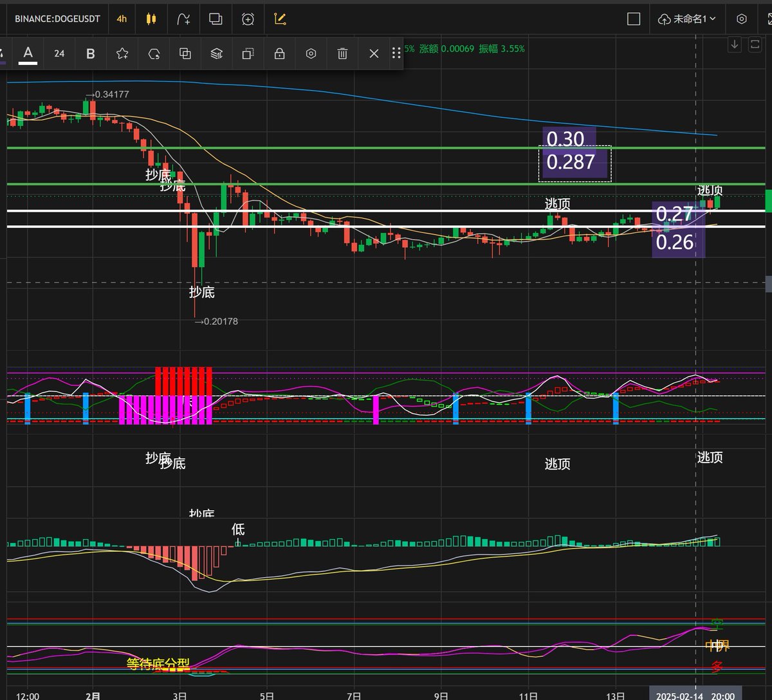Pick text color with the A swatch
This screenshot has width=772, height=700.
(x=28, y=53)
